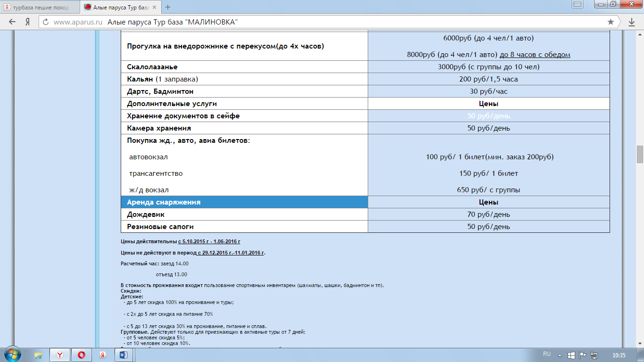Click the 'Дополнительные услуги' heading
Viewport: 644px width, 362px height.
172,104
